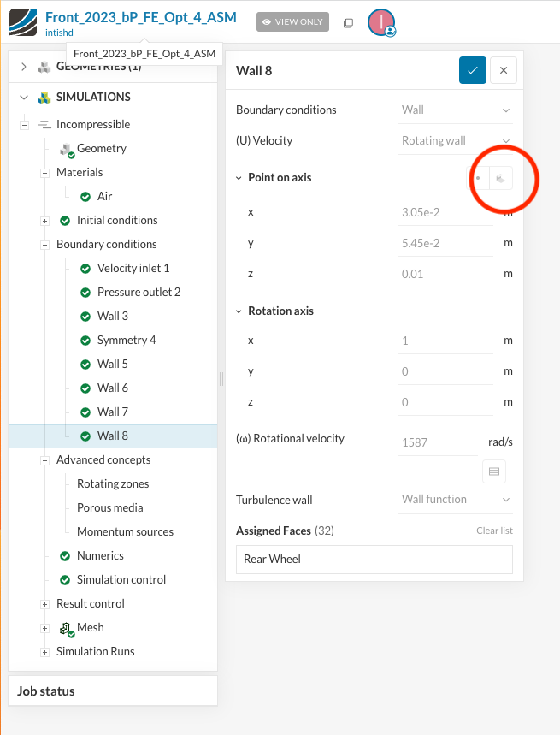Open the rotational velocity table input icon
The image size is (560, 735).
[x=494, y=471]
